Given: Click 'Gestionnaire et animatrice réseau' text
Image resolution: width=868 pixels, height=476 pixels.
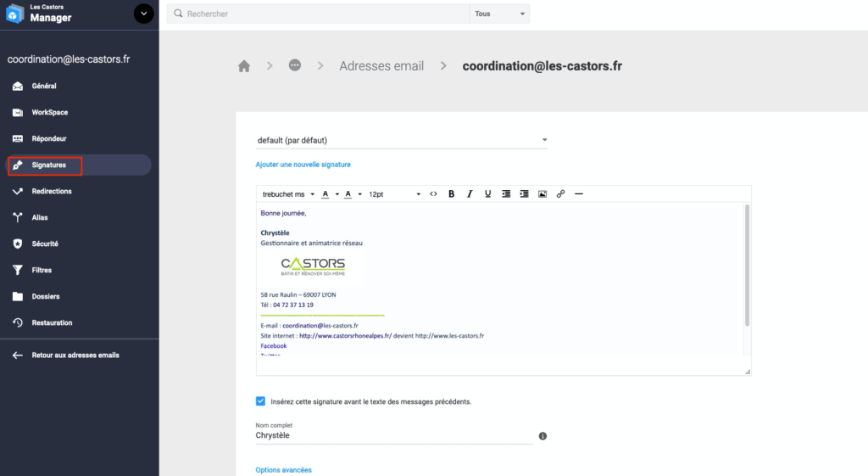Looking at the screenshot, I should (312, 244).
